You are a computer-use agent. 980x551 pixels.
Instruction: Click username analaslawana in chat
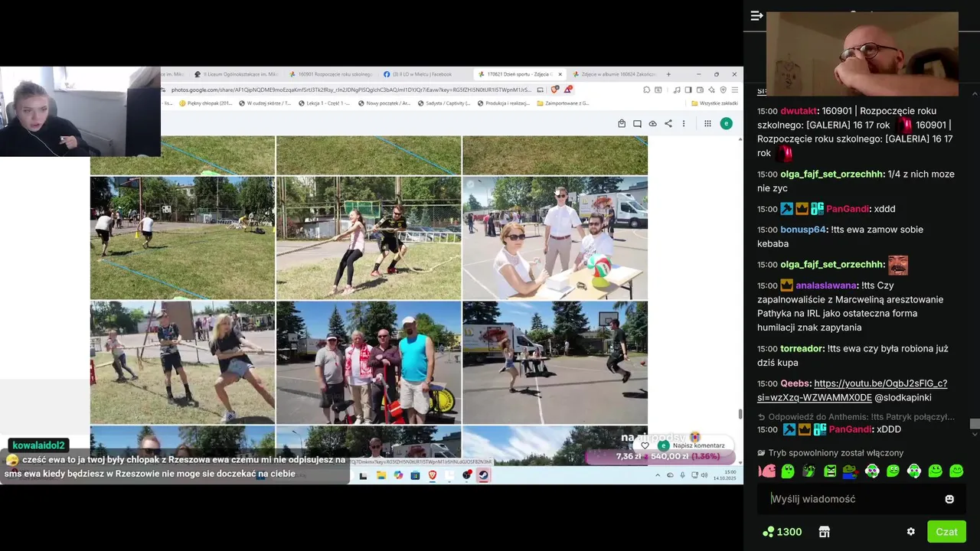[826, 285]
